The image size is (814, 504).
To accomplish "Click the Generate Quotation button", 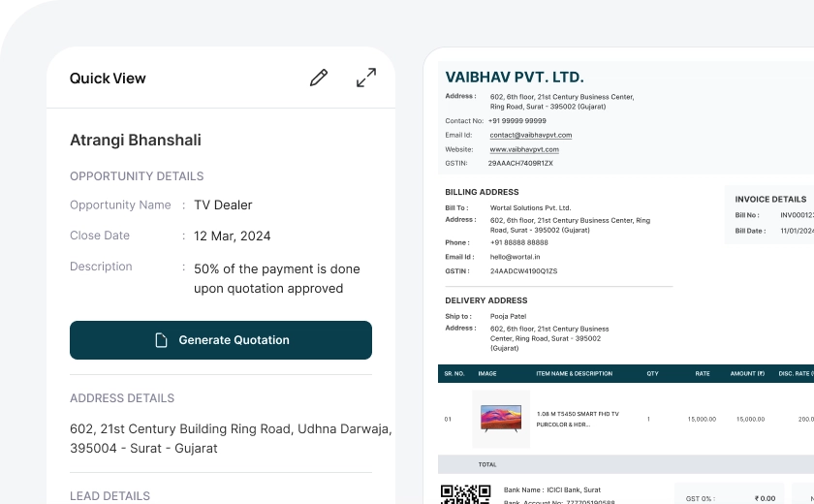I will tap(221, 340).
